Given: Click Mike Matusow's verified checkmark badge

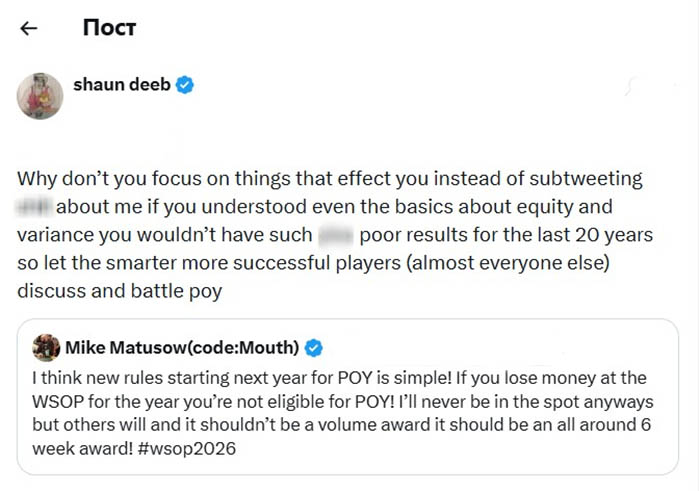Looking at the screenshot, I should tap(313, 348).
